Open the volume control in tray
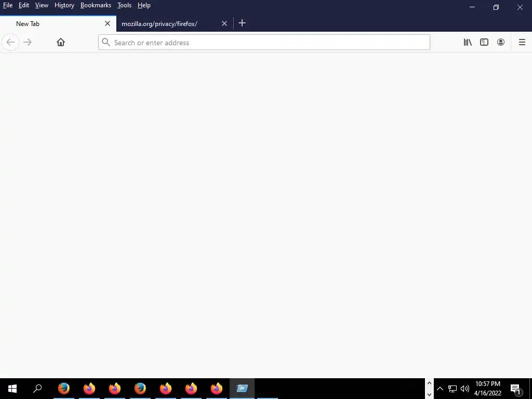 [465, 389]
